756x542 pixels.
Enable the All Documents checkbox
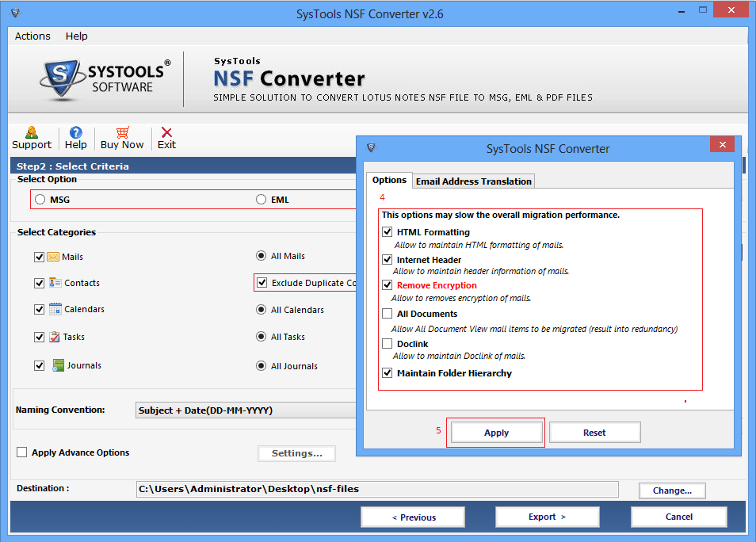click(x=388, y=314)
